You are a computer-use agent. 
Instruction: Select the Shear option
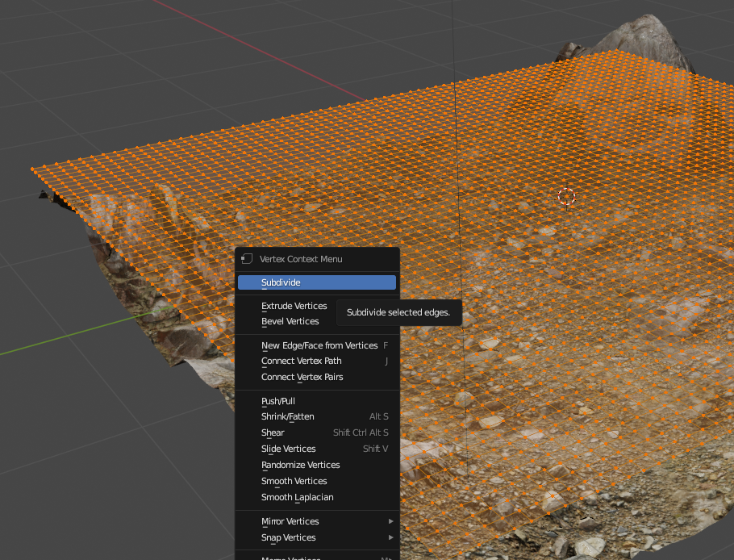[x=317, y=433]
